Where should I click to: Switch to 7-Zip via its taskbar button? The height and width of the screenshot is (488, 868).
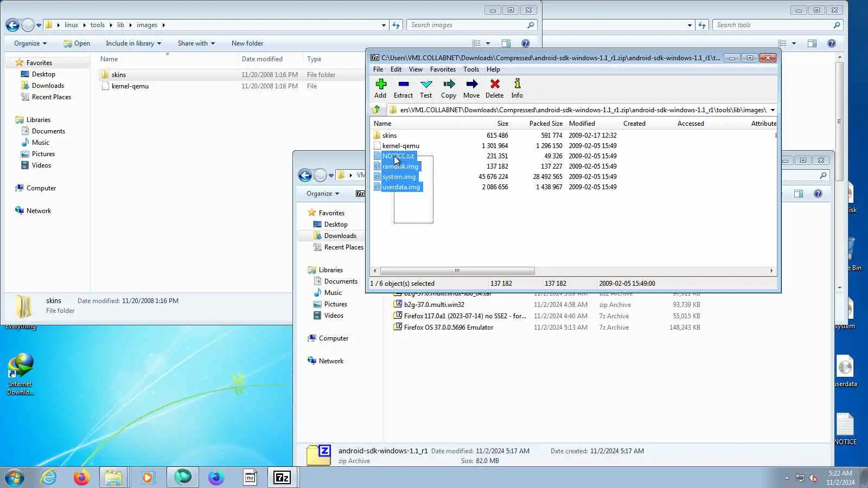point(282,477)
